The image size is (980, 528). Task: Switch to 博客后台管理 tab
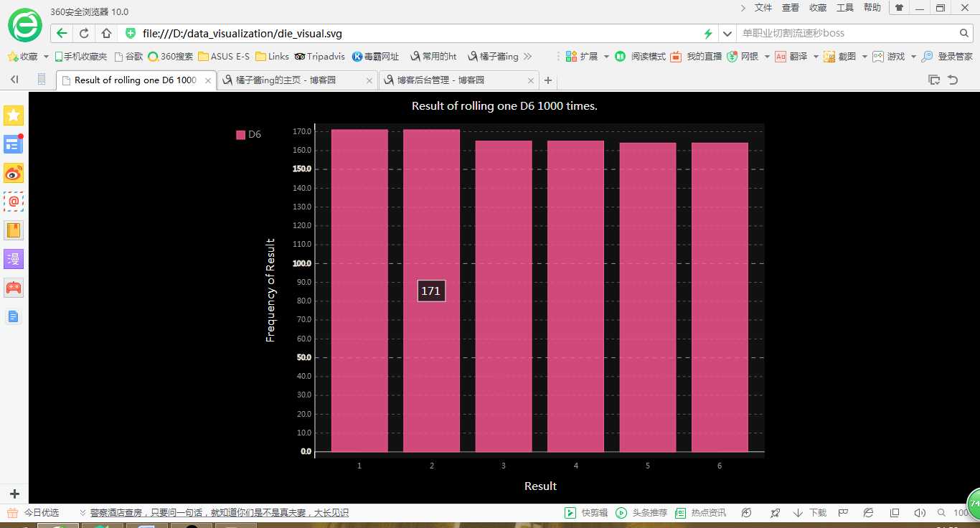(x=459, y=80)
